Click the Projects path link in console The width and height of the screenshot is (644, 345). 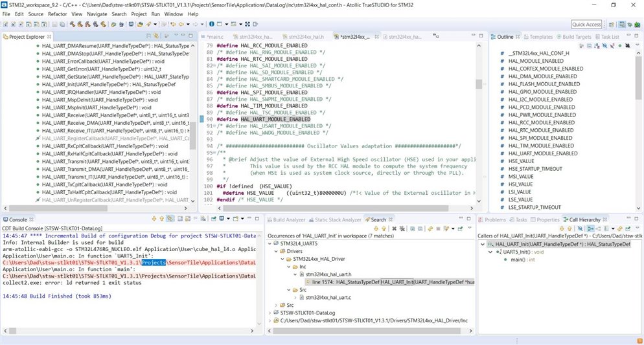tap(154, 262)
